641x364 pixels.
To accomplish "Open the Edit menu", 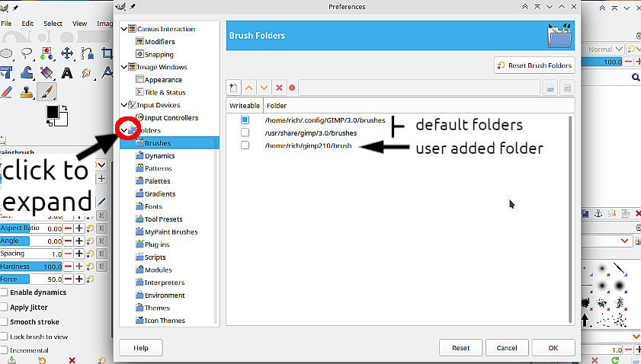I will (x=27, y=24).
